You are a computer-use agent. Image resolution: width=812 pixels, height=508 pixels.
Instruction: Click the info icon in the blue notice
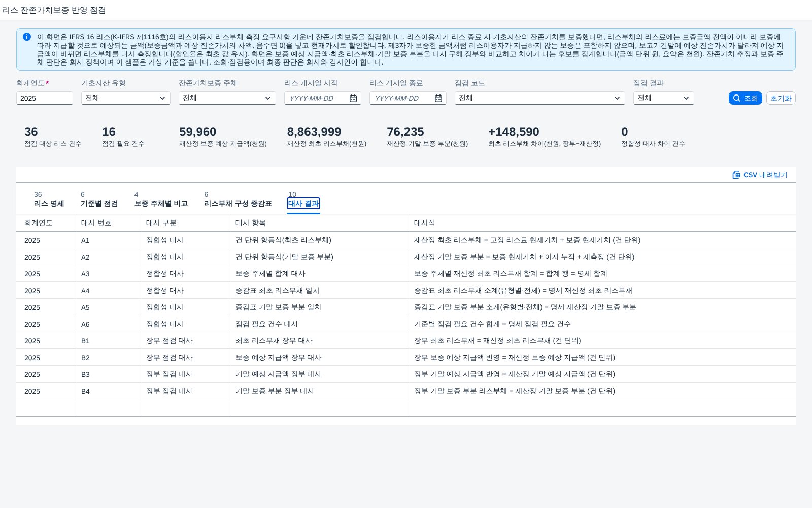27,37
